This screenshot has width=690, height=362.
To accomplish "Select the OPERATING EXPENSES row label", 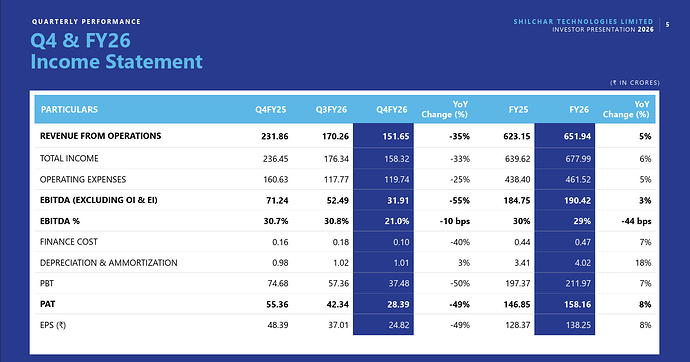I will (83, 179).
